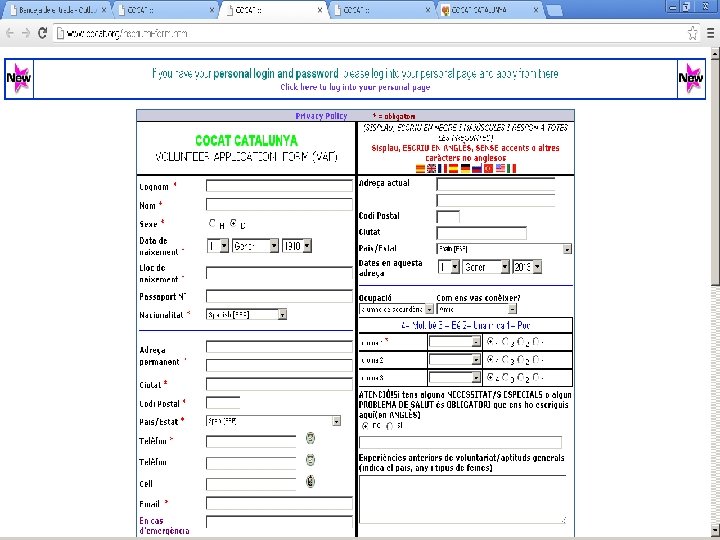Choose the French flag icon

click(x=442, y=169)
